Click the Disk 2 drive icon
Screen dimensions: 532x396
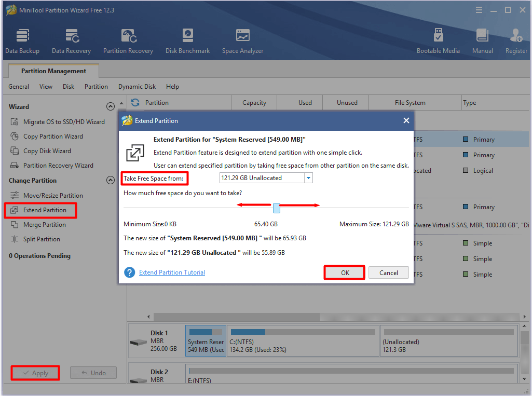[x=138, y=380]
